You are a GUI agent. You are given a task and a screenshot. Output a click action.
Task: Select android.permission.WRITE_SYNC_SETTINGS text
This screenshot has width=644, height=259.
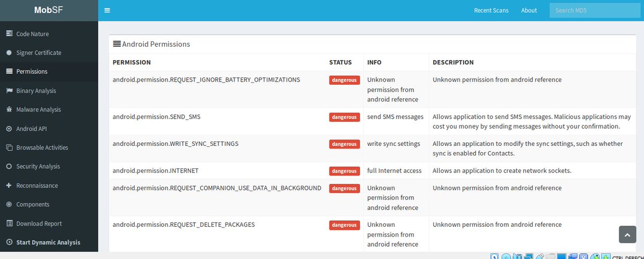(x=175, y=144)
